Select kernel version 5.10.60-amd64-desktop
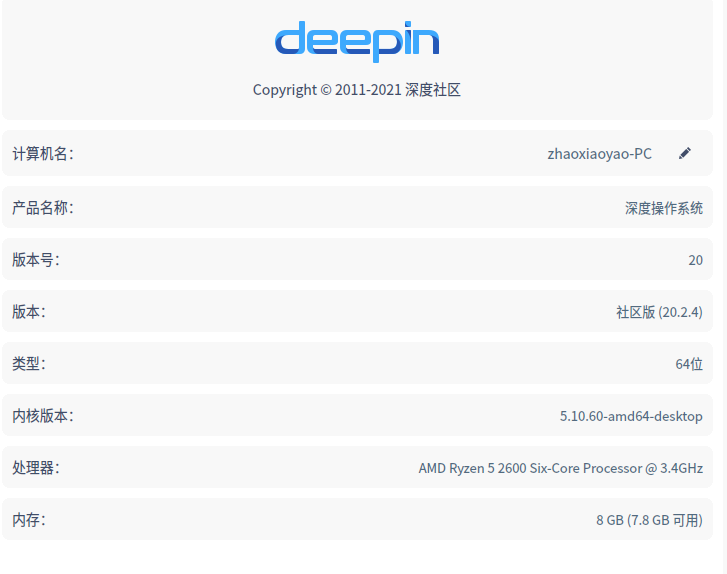The height and width of the screenshot is (574, 727). click(631, 416)
